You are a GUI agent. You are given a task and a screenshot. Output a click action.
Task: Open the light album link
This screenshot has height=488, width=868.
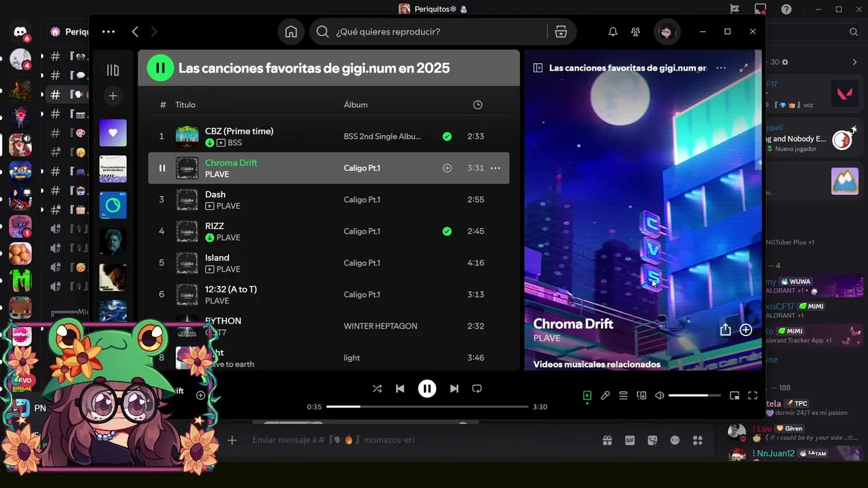(x=352, y=358)
